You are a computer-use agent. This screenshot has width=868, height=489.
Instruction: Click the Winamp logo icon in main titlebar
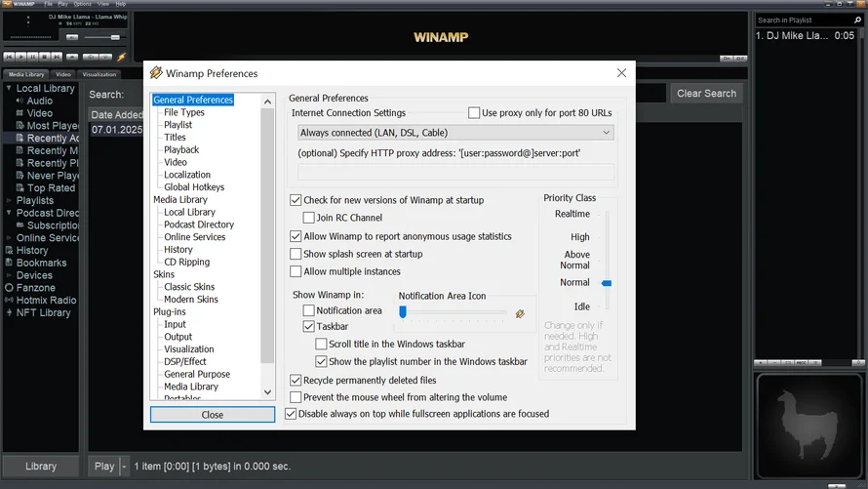point(7,4)
